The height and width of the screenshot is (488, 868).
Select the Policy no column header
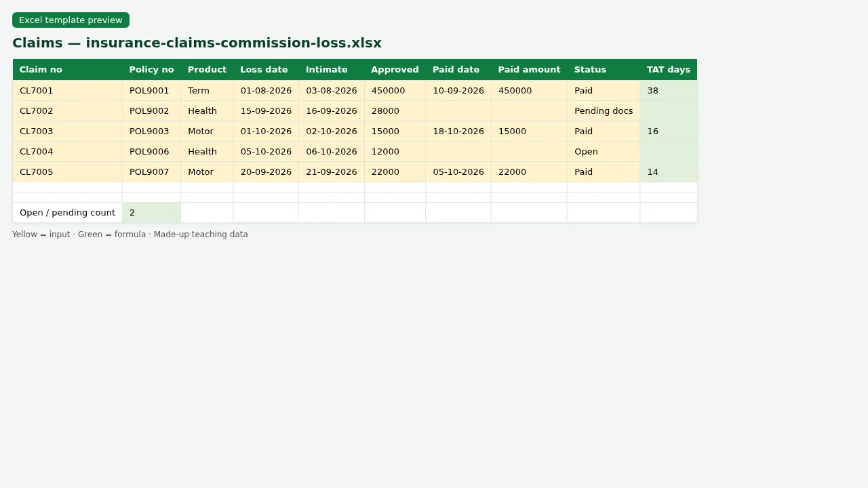click(x=151, y=70)
